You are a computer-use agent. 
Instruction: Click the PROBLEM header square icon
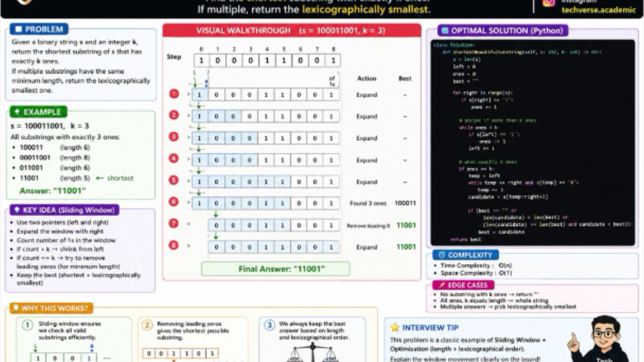tap(19, 29)
